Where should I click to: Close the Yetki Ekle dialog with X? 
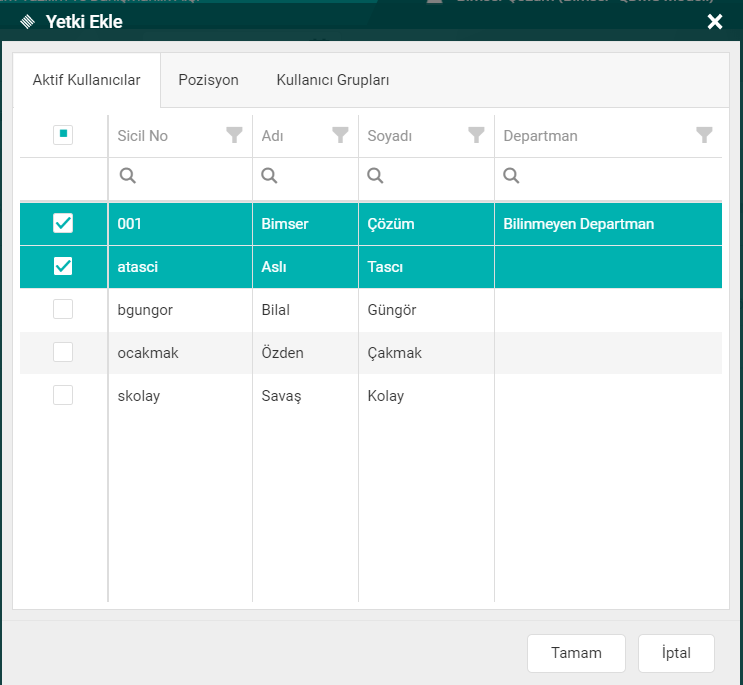click(715, 22)
